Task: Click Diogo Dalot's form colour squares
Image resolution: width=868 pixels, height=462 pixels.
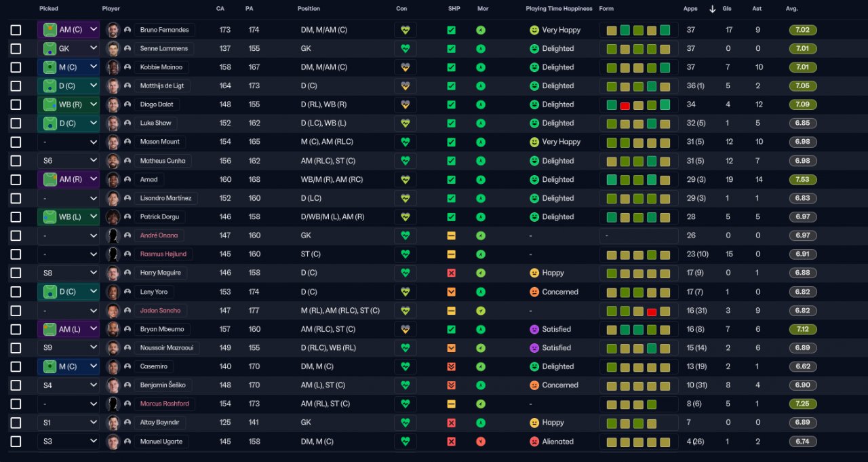Action: click(x=639, y=105)
